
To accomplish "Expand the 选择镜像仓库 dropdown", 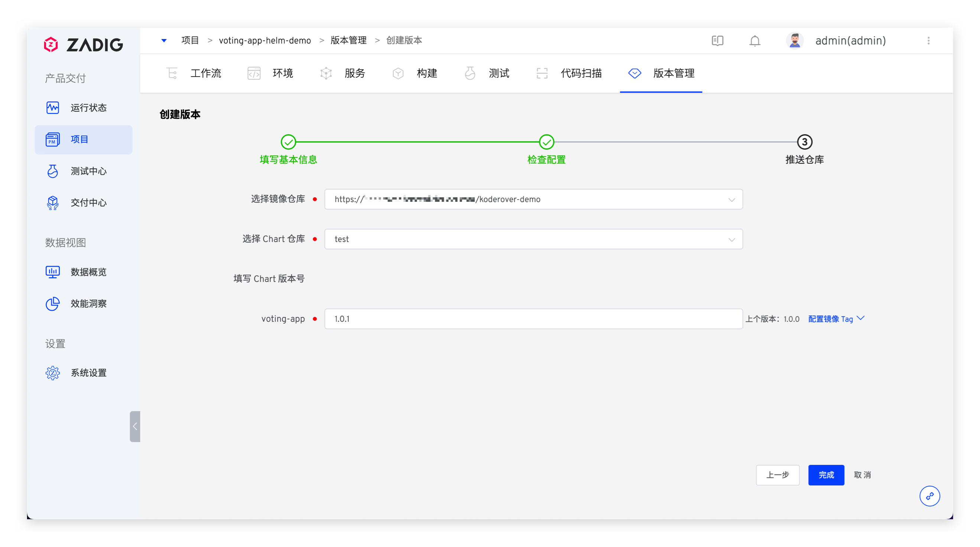I will click(731, 200).
